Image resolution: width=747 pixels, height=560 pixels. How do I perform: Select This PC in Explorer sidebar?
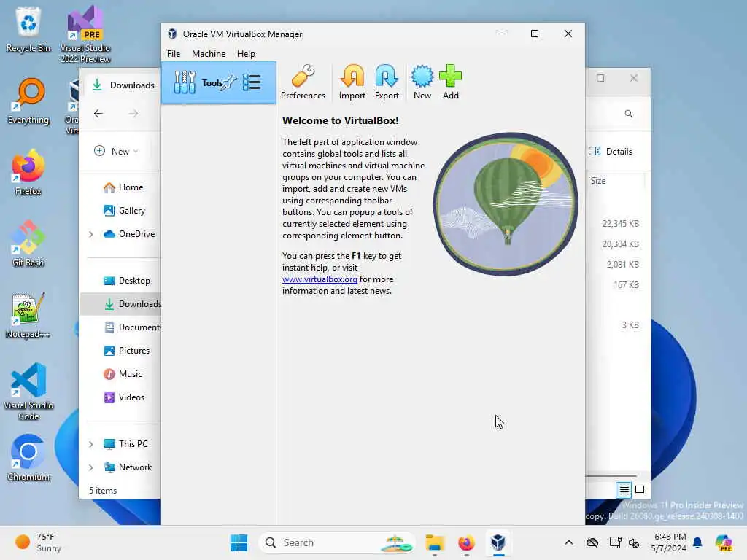[x=125, y=444]
